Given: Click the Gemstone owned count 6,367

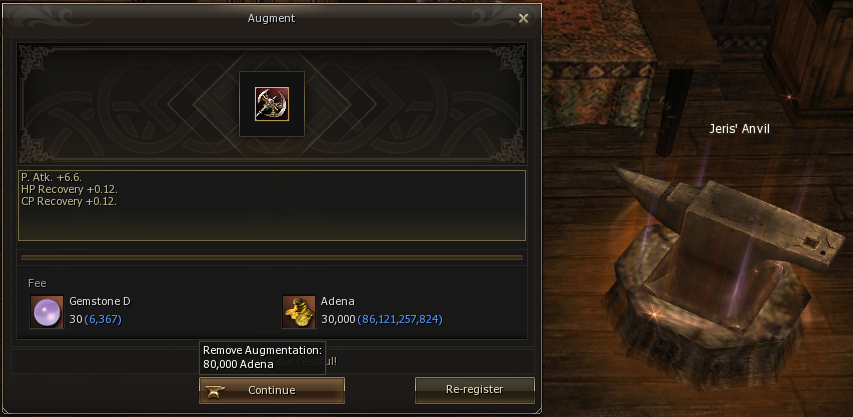Looking at the screenshot, I should 103,320.
